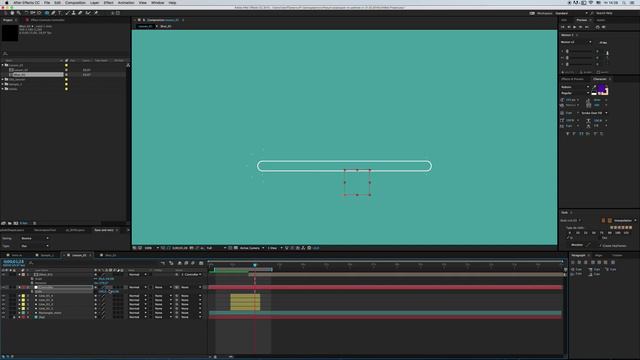Jump to last frame in Preview panel
This screenshot has width=640, height=360.
click(587, 27)
